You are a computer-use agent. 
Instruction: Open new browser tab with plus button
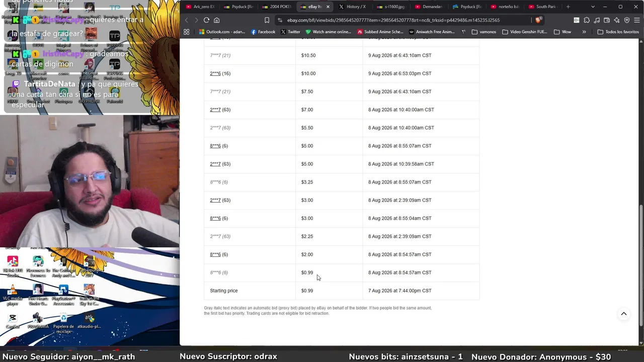[568, 7]
